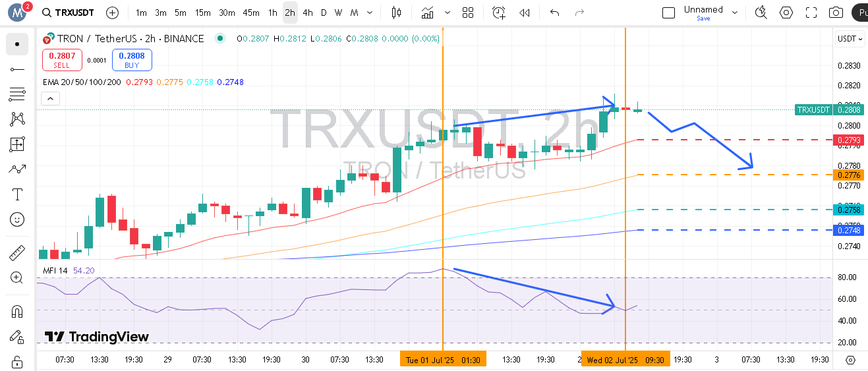Screen dimensions: 868x371
Task: Open quick search
Action: pyautogui.click(x=761, y=13)
